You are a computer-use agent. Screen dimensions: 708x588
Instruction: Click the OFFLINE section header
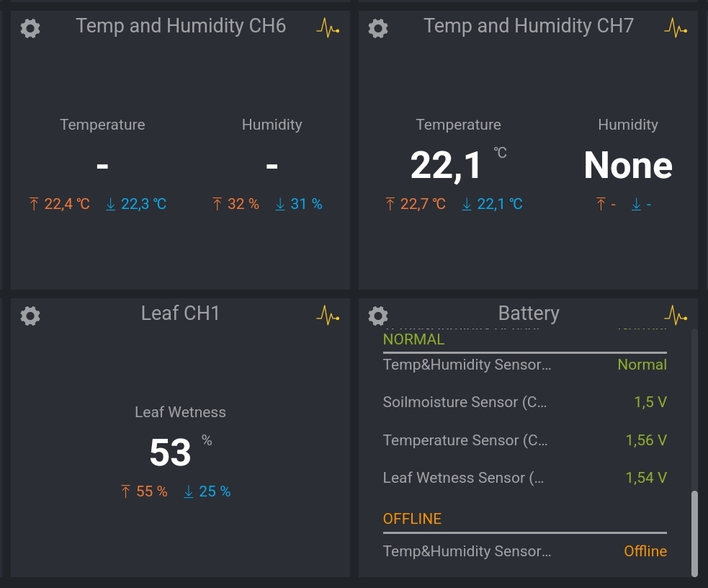413,519
